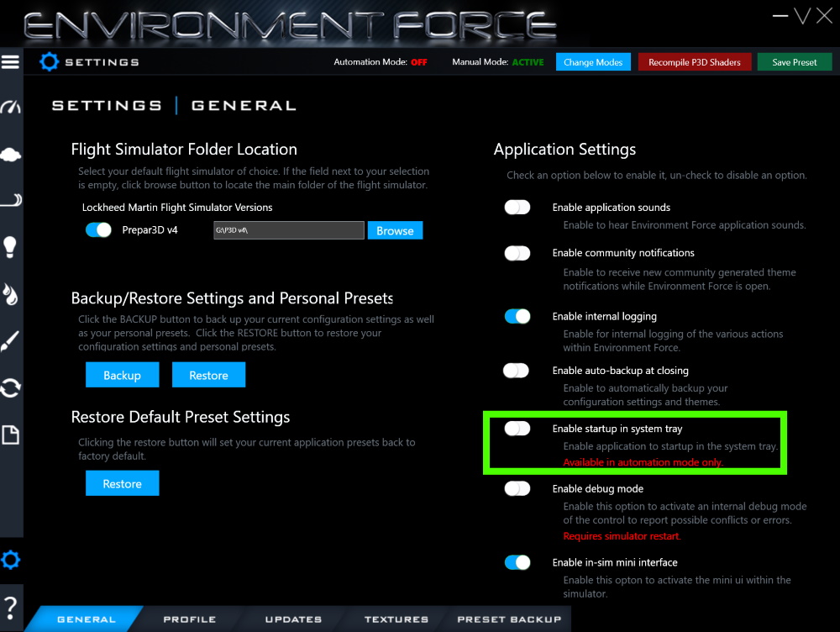Switch to the Preset Backup tab
The image size is (840, 632).
509,619
